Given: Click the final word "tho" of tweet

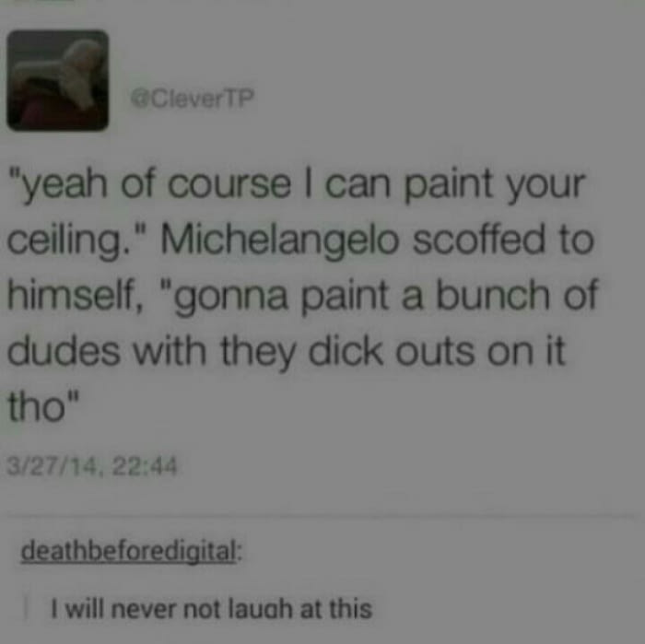Looking at the screenshot, I should [36, 406].
